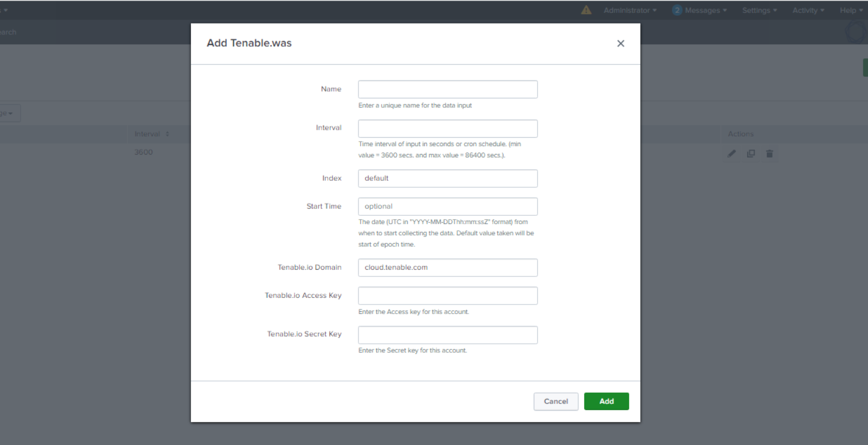The width and height of the screenshot is (868, 445).
Task: Cancel adding the Tenable.was input
Action: coord(556,401)
